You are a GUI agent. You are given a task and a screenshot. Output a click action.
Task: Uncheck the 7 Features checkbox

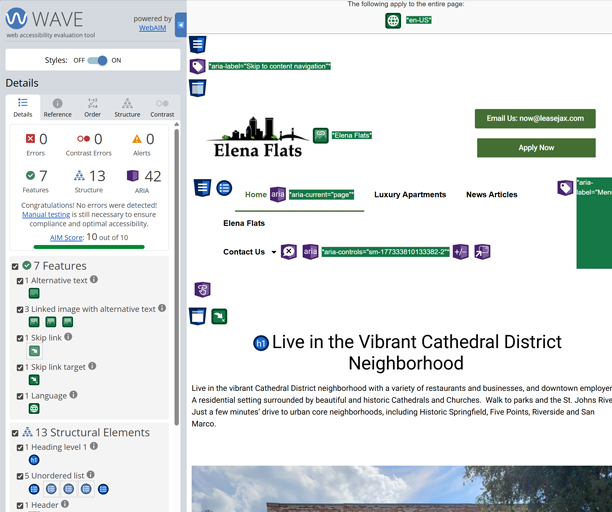15,267
